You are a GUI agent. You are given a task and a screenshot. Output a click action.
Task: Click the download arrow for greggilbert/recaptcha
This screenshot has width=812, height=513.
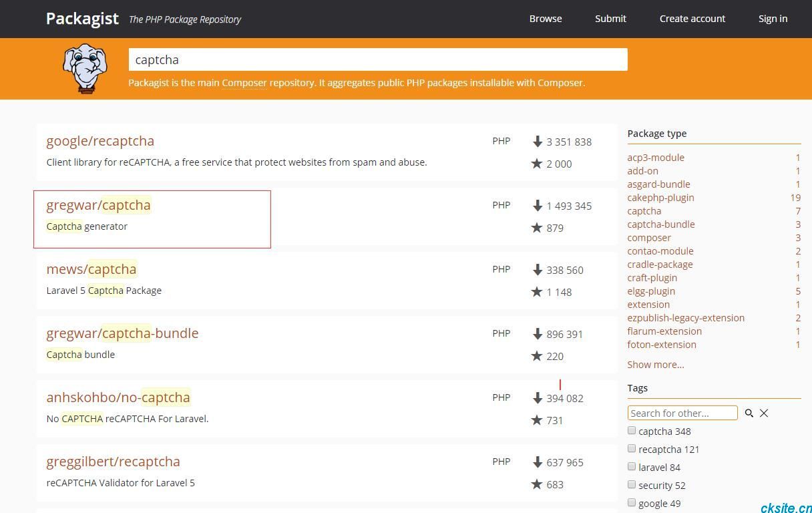point(538,462)
